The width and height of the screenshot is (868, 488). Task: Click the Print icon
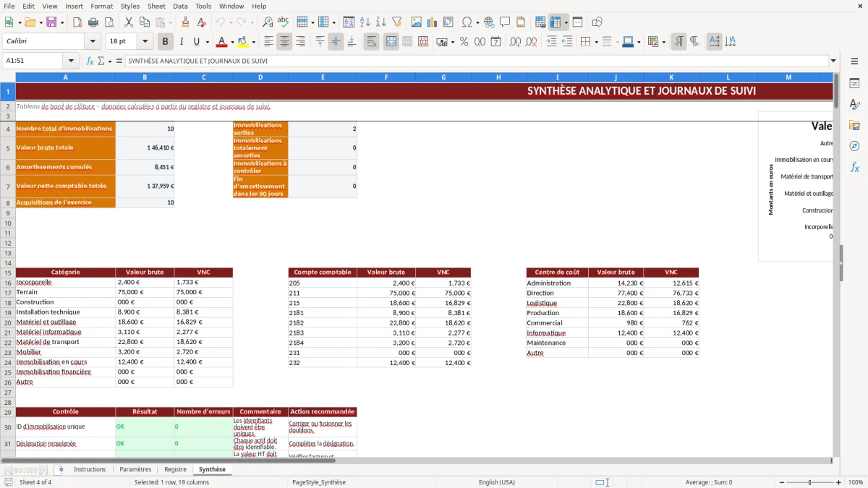click(93, 22)
